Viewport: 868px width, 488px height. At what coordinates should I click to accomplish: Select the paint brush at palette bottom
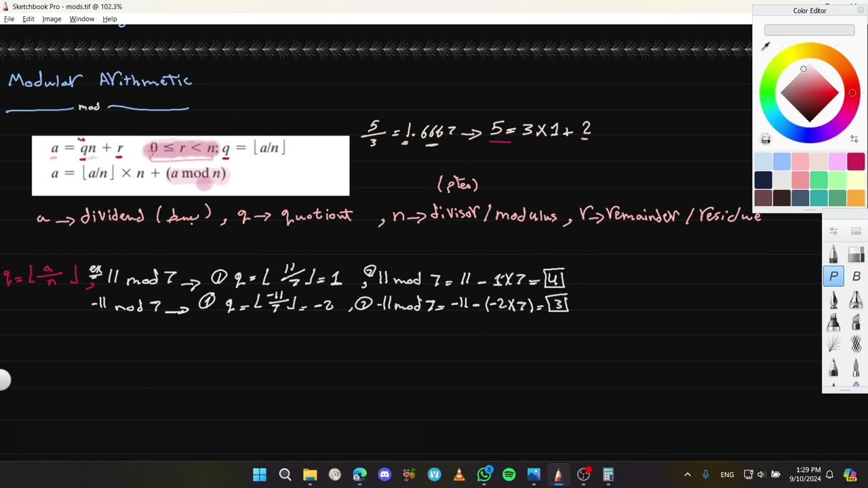[856, 367]
